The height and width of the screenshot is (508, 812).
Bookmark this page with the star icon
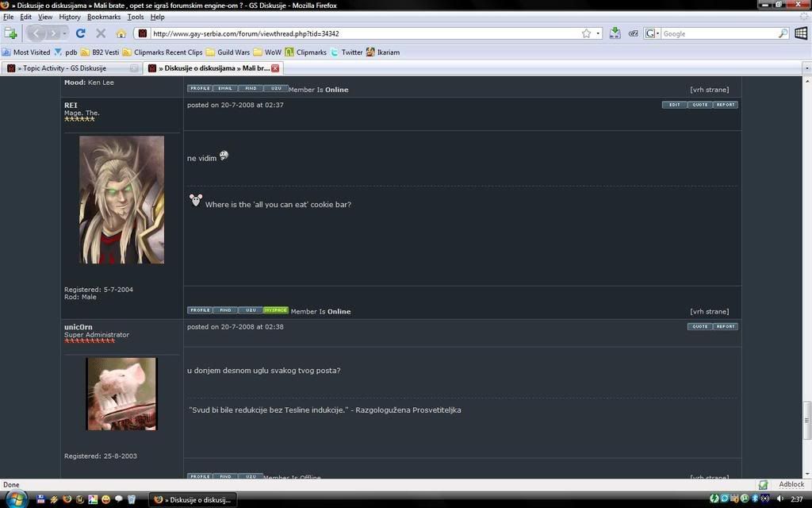(x=586, y=33)
